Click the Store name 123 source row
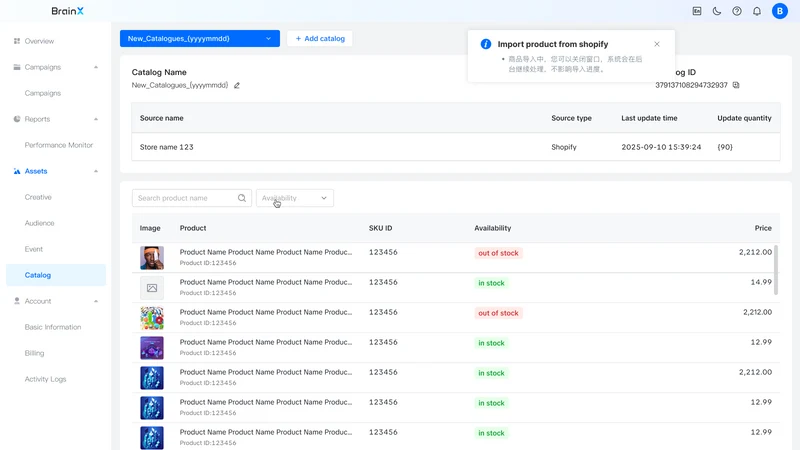Screen dimensions: 800x450 pos(456,147)
